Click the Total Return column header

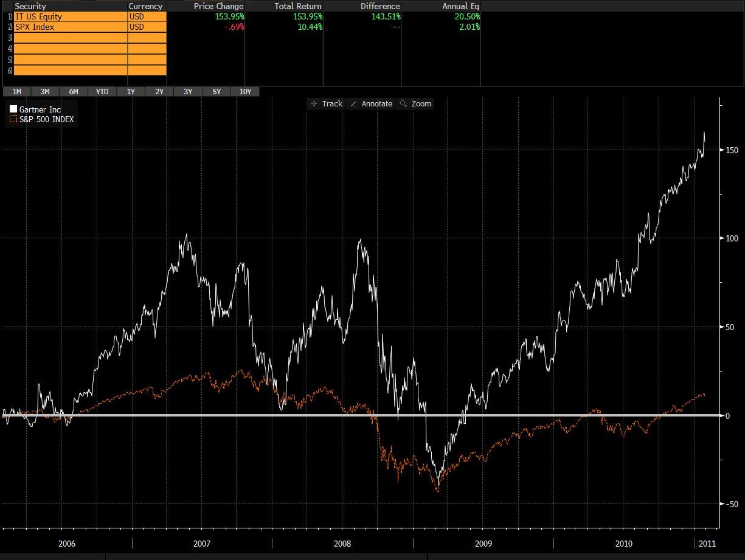click(297, 6)
